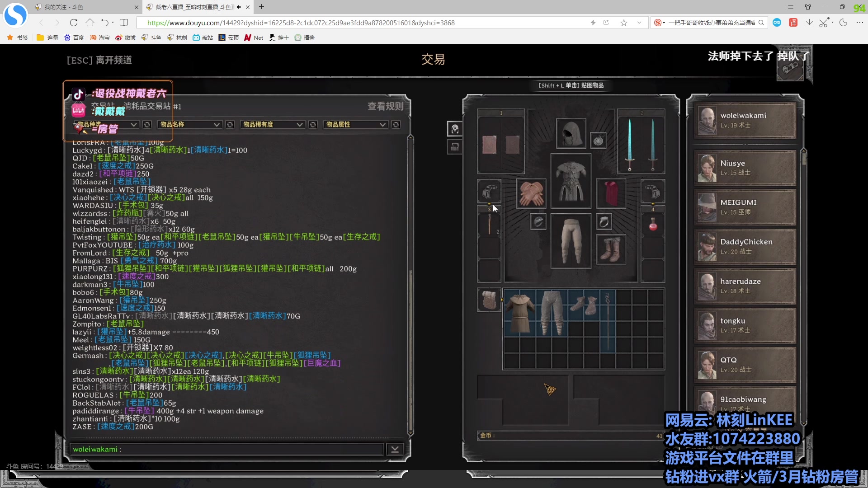Expand address bar dropdown chevron
The height and width of the screenshot is (488, 868).
pos(639,23)
